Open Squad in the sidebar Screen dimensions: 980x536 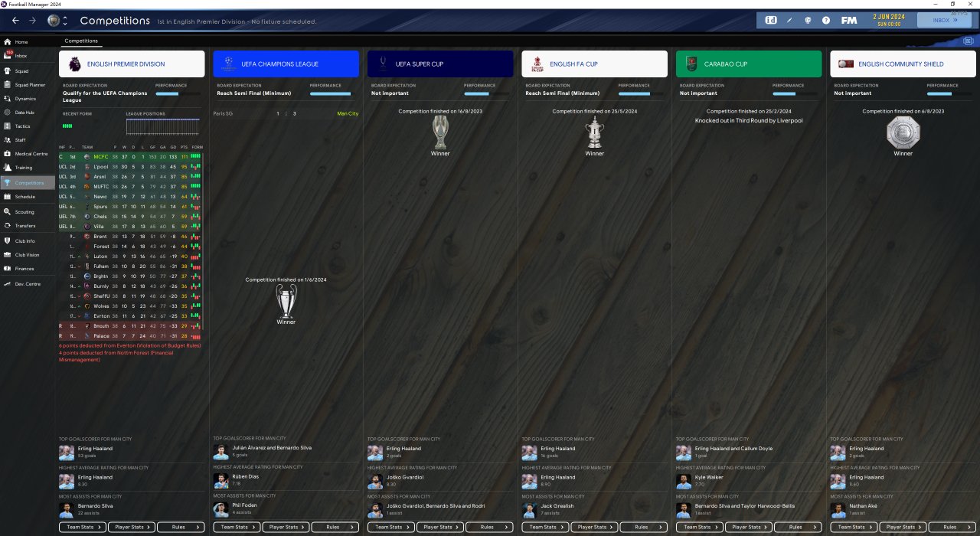[x=28, y=70]
